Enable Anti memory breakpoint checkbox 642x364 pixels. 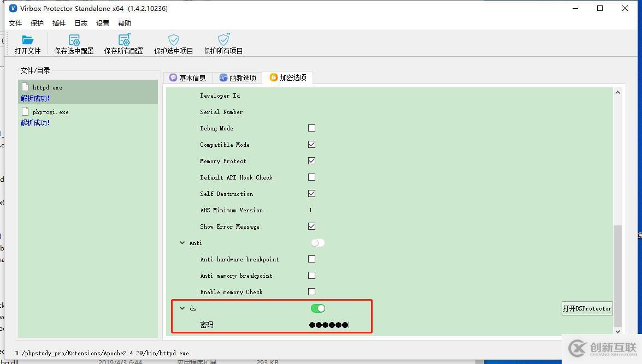[311, 275]
